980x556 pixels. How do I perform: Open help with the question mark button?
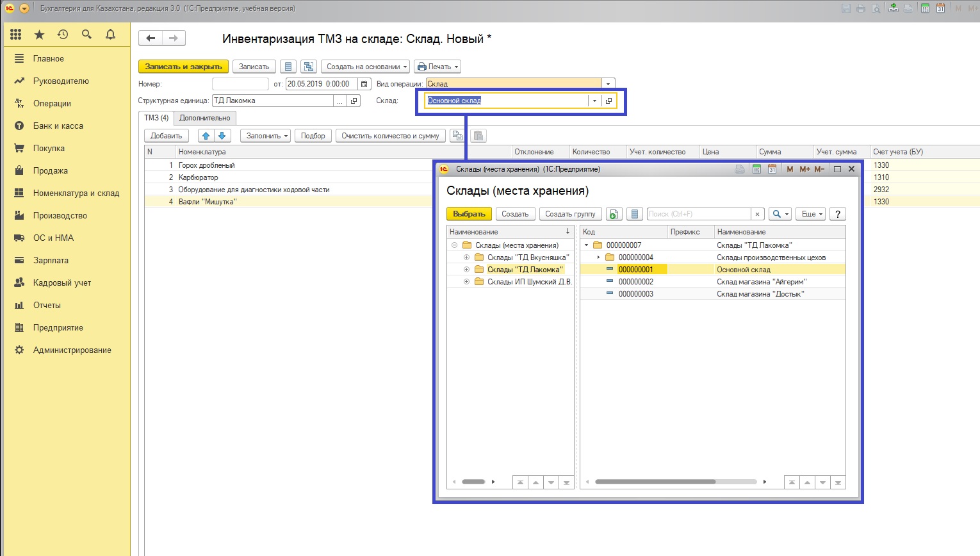click(837, 214)
